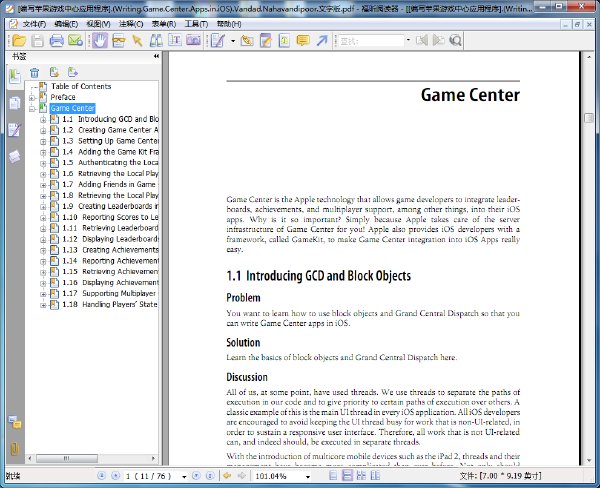
Task: Collapse the bookmarks panel with double arrow
Action: (156, 56)
